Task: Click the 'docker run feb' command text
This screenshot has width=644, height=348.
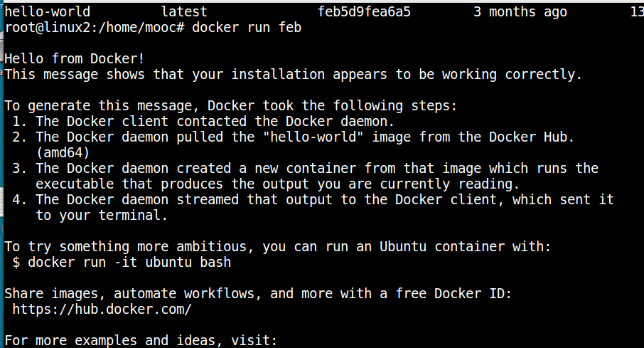Action: [247, 27]
